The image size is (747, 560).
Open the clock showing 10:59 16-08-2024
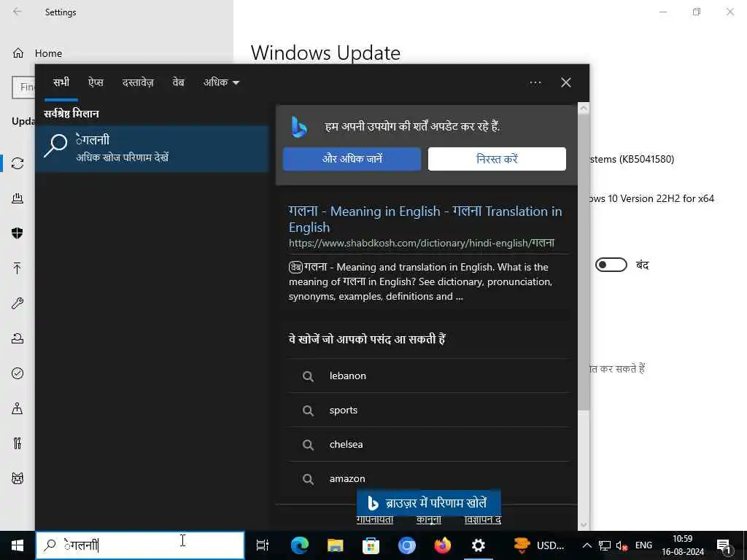click(x=682, y=545)
